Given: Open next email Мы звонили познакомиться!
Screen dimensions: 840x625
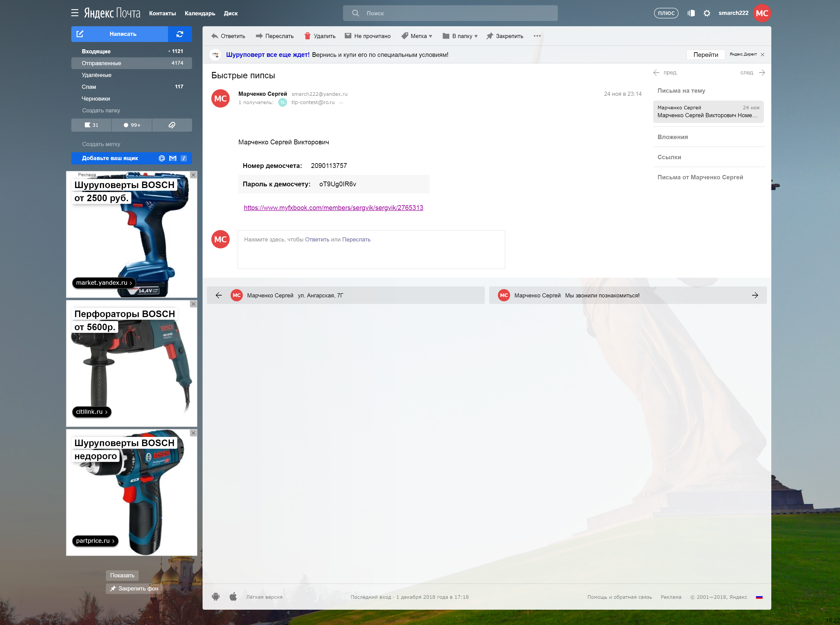Looking at the screenshot, I should (628, 295).
